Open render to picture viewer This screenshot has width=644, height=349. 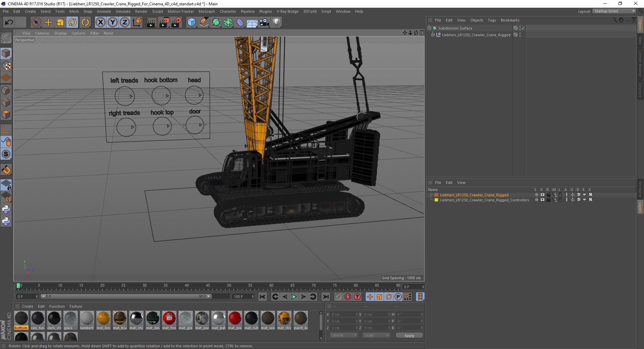pos(164,22)
